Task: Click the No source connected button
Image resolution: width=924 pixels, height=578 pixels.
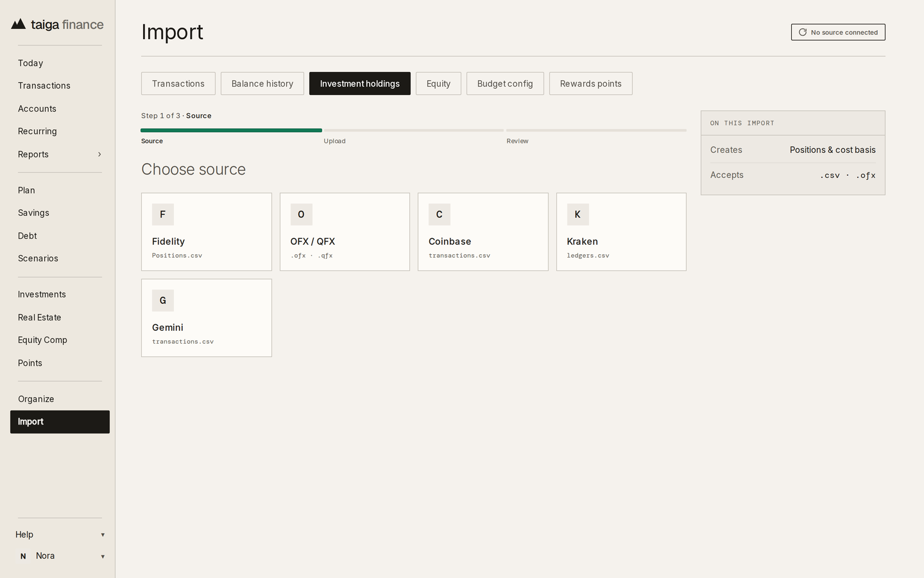Action: 838,32
